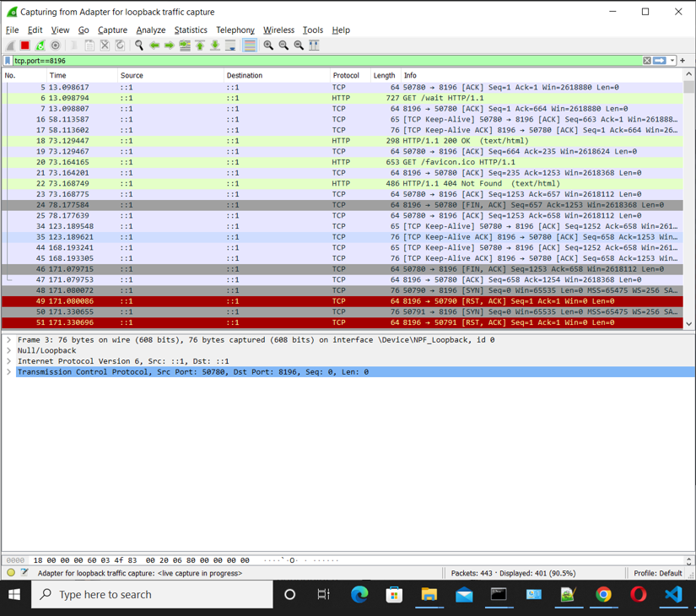Jump to the last packet
This screenshot has height=616, width=696.
pos(214,46)
